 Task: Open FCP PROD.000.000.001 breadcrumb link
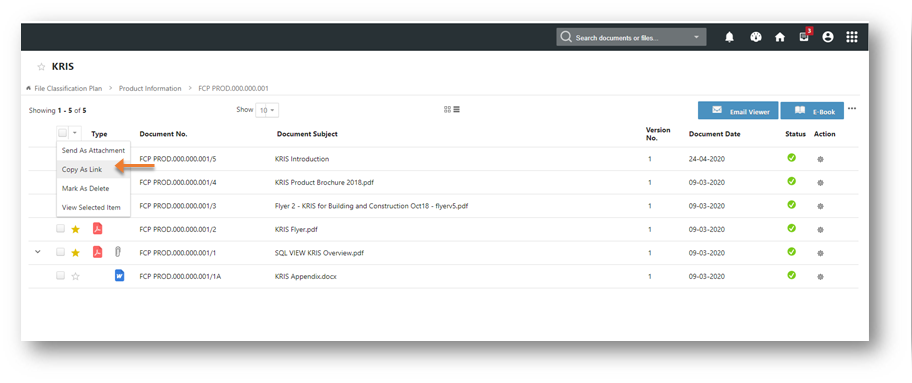point(233,88)
